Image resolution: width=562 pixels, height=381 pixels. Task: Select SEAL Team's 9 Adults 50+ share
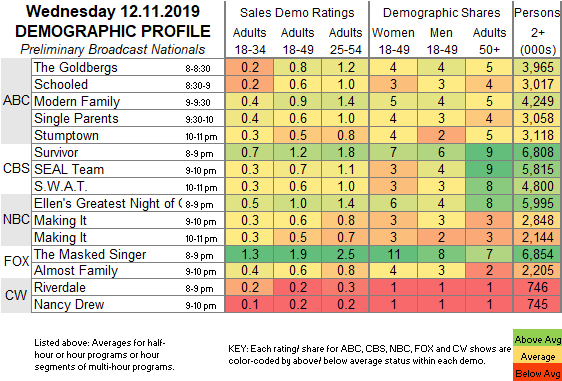coord(489,169)
